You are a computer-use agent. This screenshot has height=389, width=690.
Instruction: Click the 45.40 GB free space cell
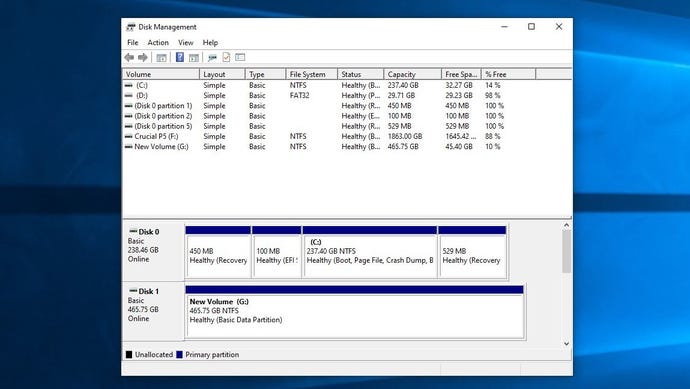[459, 147]
